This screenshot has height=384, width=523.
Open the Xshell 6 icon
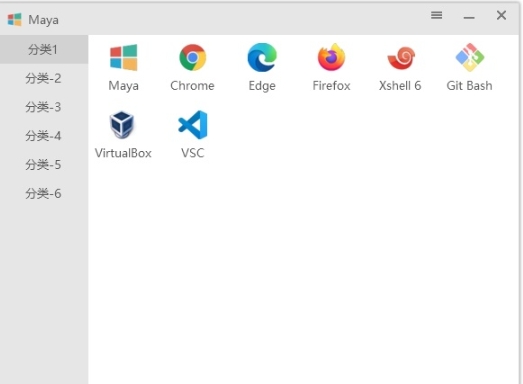401,58
